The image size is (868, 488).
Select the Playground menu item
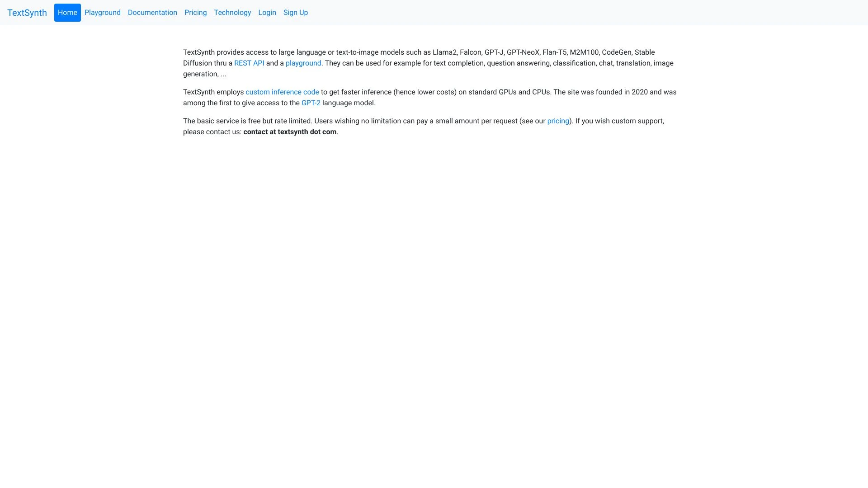(x=103, y=13)
